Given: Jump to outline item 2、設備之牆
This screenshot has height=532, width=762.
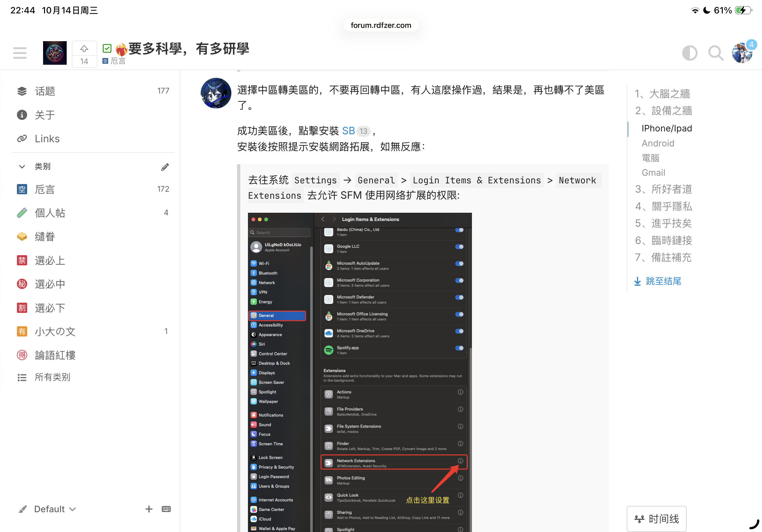Looking at the screenshot, I should (663, 110).
